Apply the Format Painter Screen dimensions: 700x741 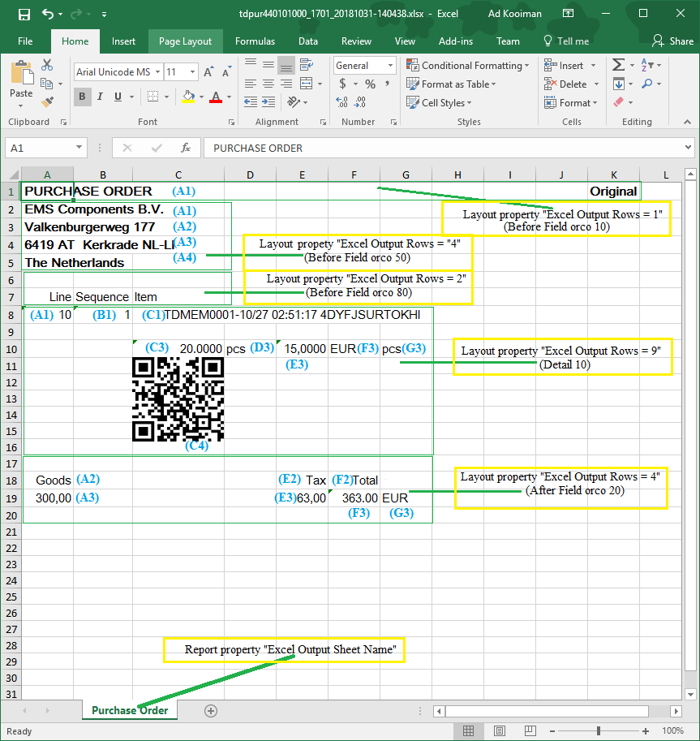(x=47, y=101)
